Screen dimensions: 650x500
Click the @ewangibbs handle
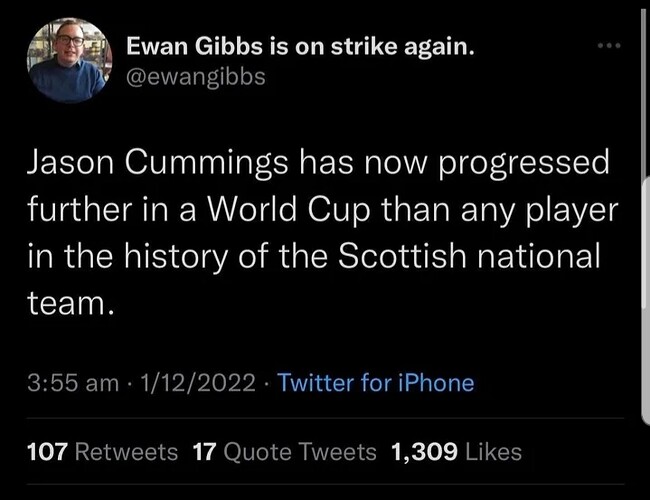coord(196,77)
